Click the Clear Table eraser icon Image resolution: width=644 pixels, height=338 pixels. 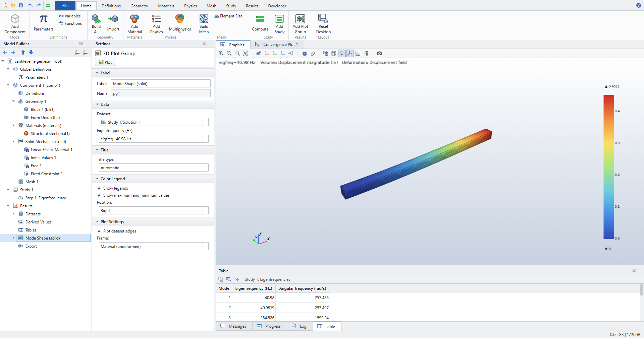pos(237,279)
